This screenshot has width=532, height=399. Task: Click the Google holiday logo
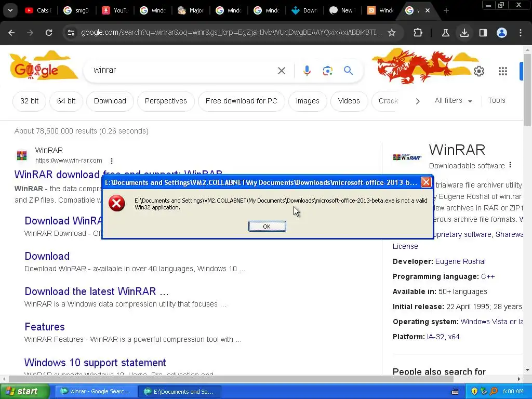(44, 66)
